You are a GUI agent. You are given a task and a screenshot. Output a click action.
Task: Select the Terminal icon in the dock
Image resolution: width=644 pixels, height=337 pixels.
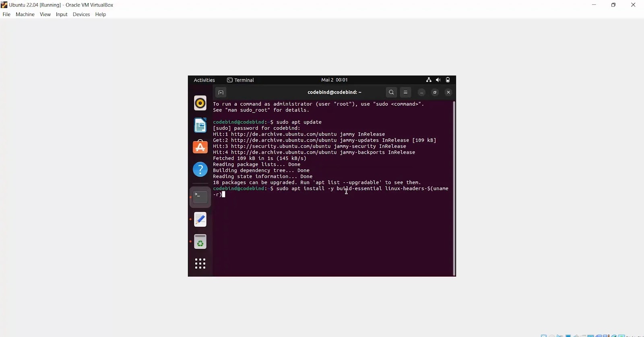200,197
